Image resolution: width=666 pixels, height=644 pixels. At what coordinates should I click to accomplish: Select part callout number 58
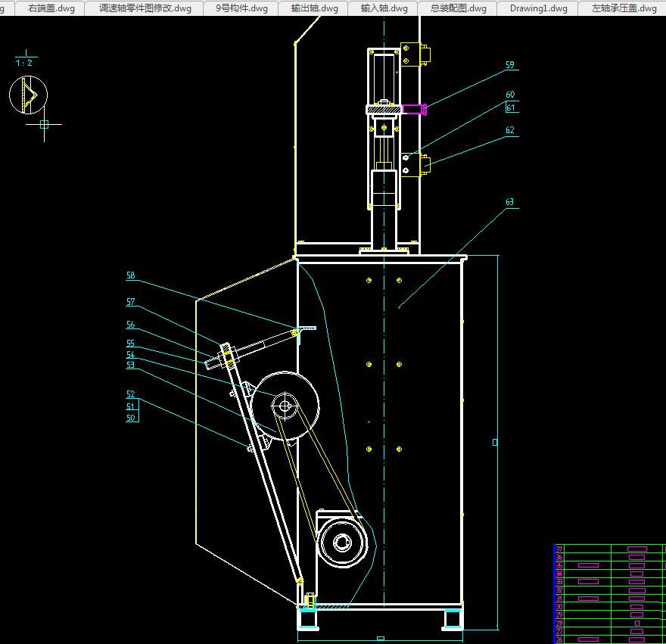point(130,275)
